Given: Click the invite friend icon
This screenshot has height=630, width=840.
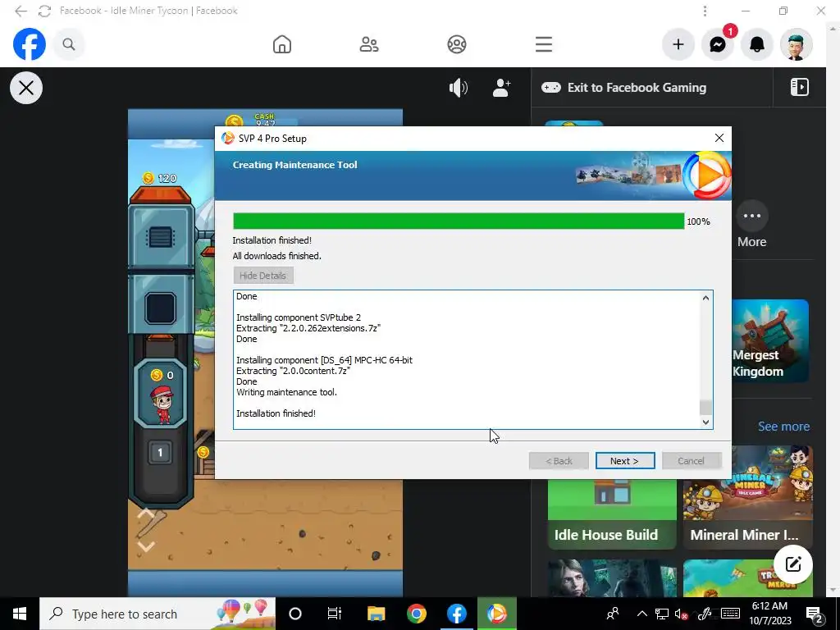Looking at the screenshot, I should [501, 88].
